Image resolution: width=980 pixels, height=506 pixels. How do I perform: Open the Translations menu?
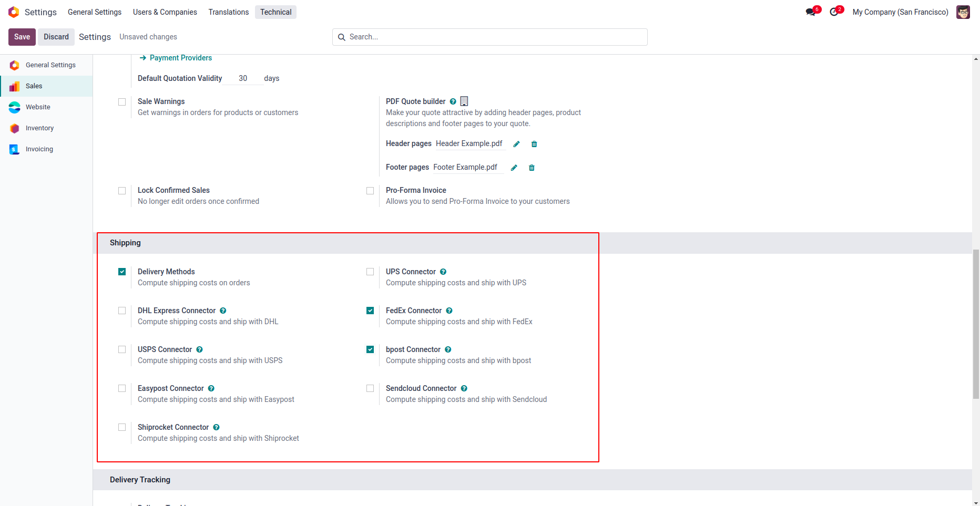pos(229,12)
